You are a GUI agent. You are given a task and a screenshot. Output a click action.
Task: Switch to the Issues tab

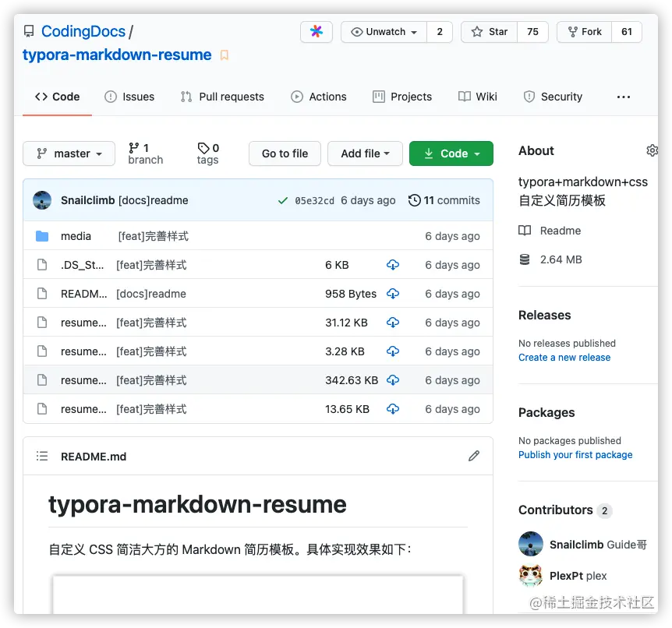(129, 97)
